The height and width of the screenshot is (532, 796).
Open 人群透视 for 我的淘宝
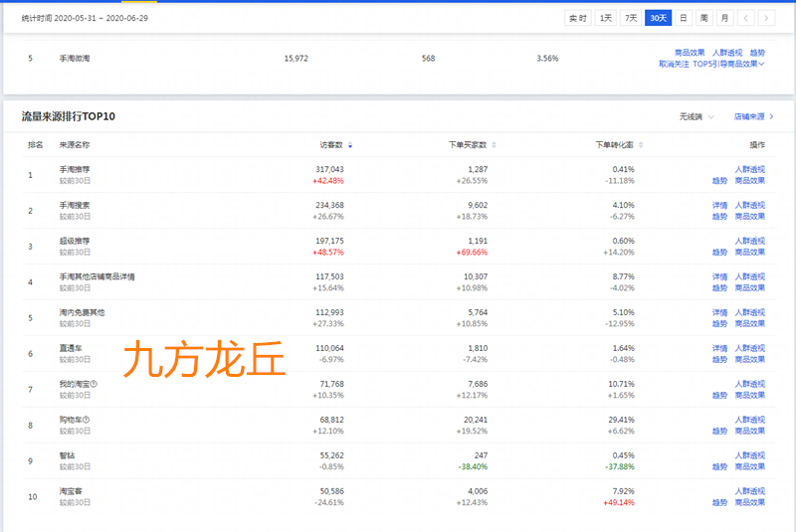click(750, 384)
